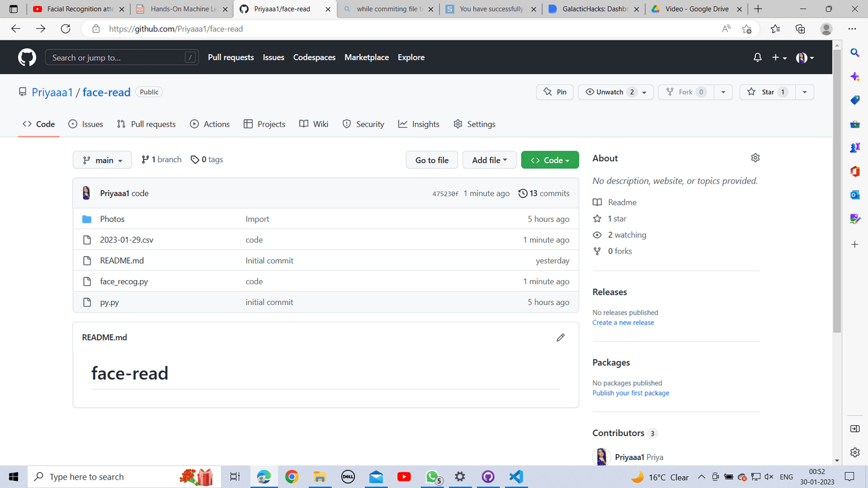Expand the Fork options arrow
Screen dimensions: 868x488
tap(723, 92)
